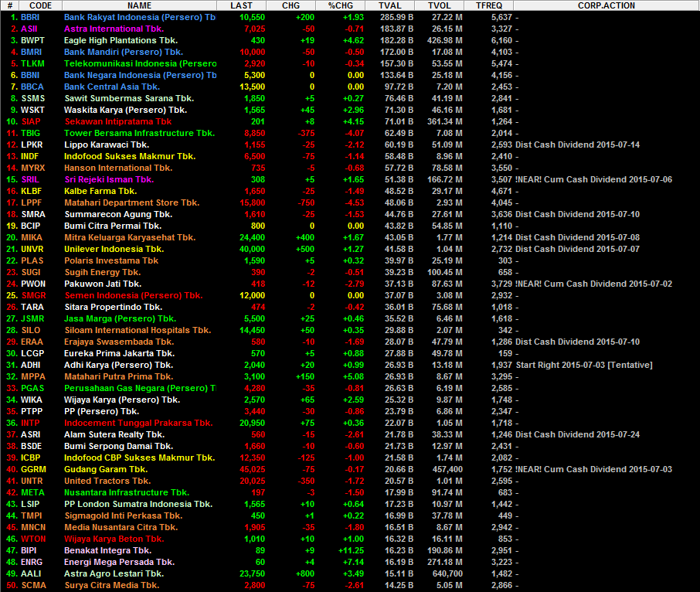The image size is (700, 592).
Task: Select stock code BSDE
Action: click(x=31, y=447)
